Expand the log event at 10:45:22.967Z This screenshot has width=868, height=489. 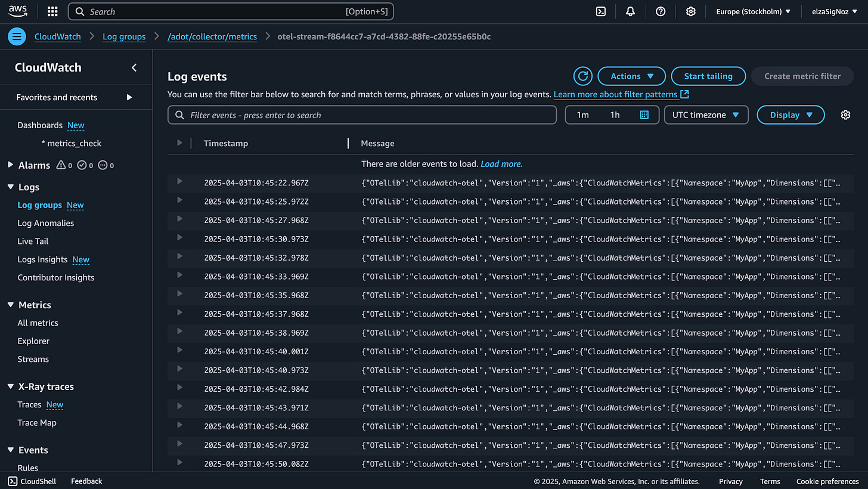point(179,181)
